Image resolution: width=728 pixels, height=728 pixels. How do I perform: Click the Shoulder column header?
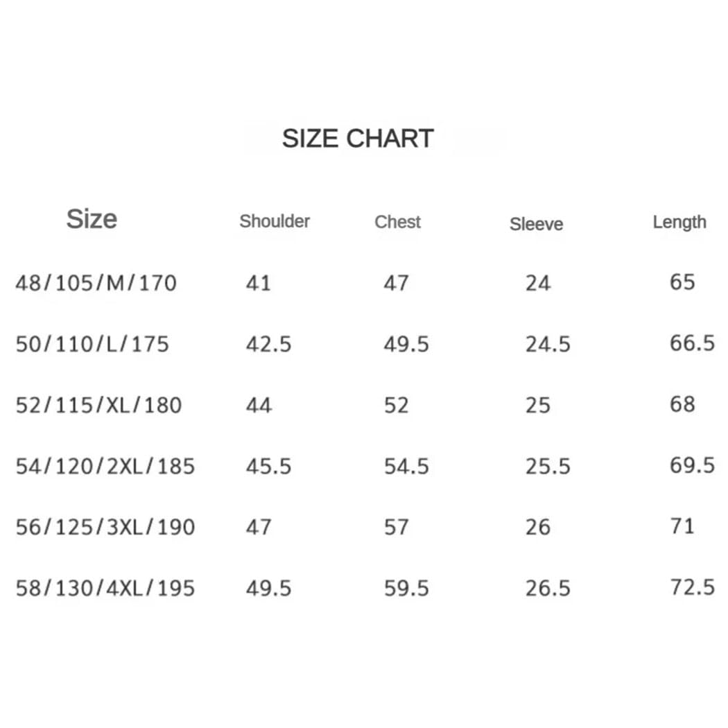(x=275, y=221)
